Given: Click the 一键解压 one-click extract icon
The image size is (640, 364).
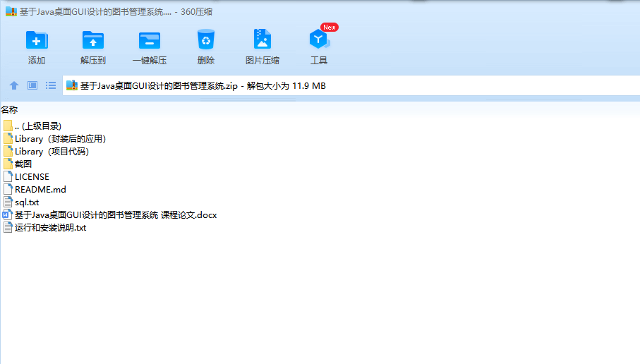Looking at the screenshot, I should 150,40.
